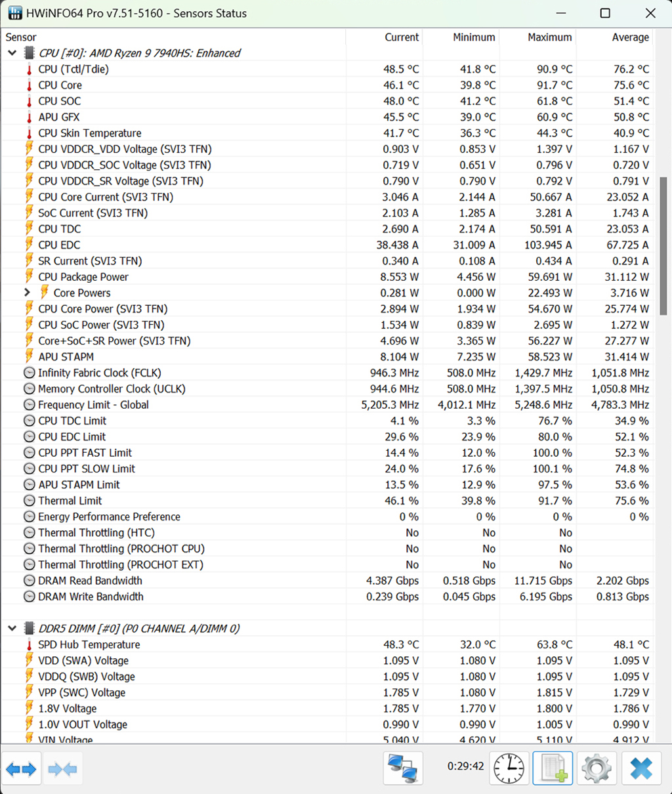Click the thermometer icon beside CPU SOC
Viewport: 672px width, 794px height.
tap(29, 101)
